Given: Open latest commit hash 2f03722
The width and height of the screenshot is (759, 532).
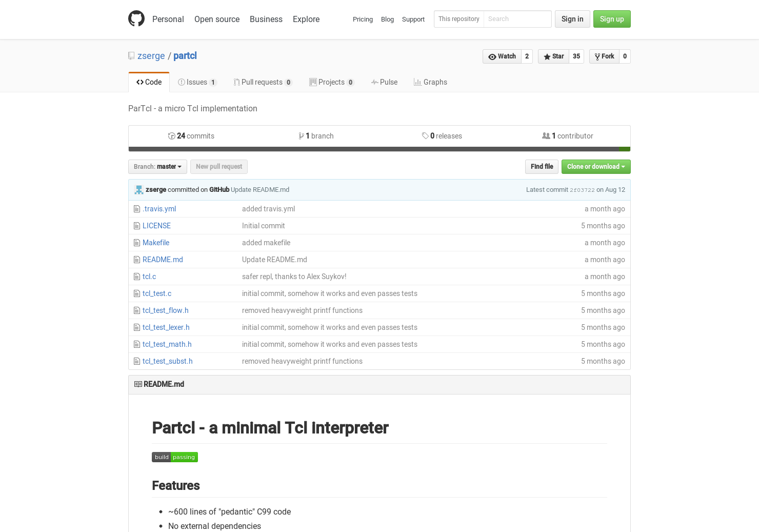Looking at the screenshot, I should click(x=582, y=190).
